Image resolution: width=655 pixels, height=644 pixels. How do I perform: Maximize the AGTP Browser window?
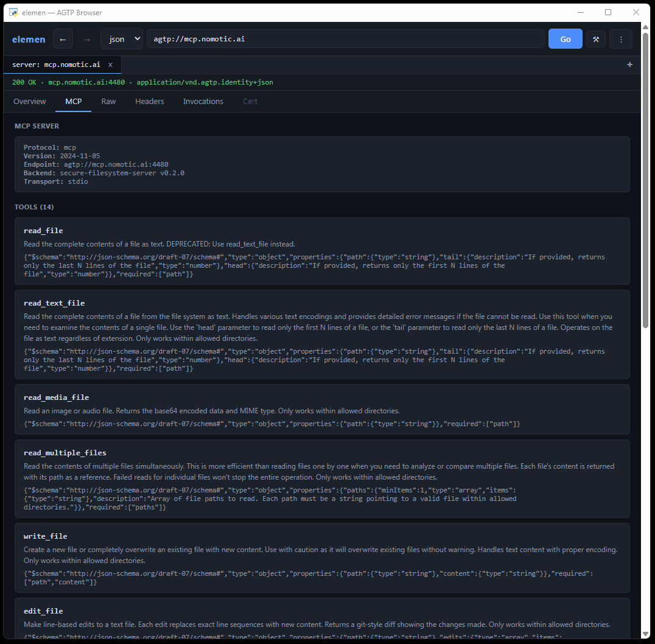608,13
